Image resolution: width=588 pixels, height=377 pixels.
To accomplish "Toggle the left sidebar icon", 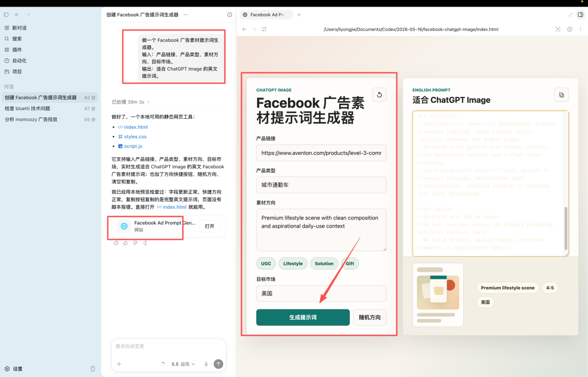I will [6, 15].
